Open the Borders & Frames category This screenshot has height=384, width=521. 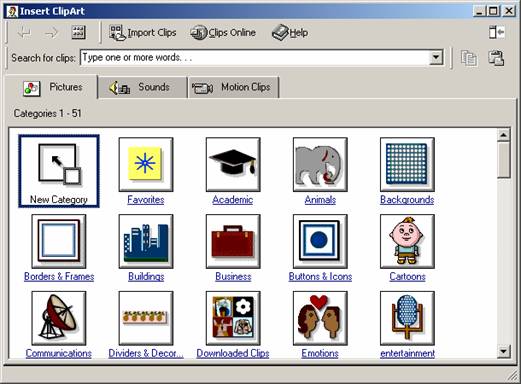pyautogui.click(x=59, y=276)
